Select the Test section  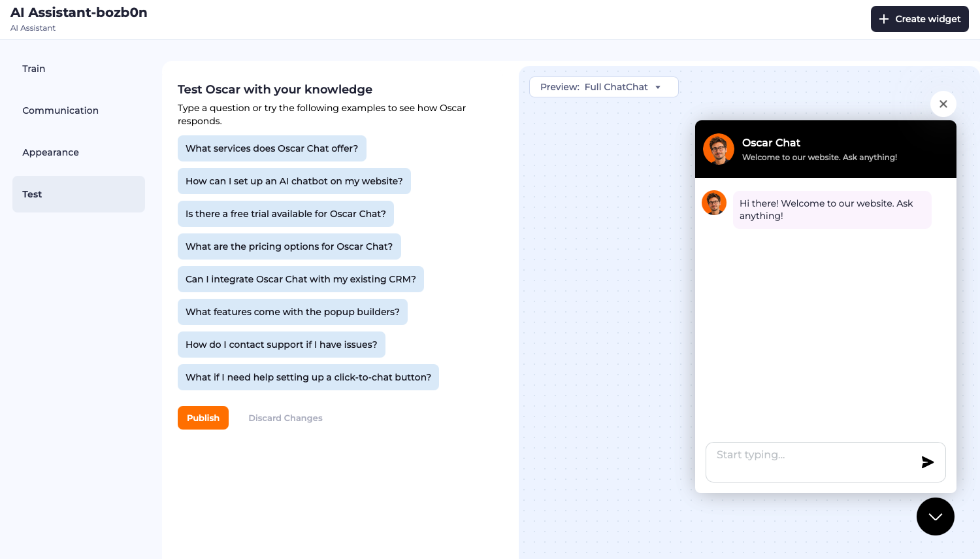[x=79, y=194]
